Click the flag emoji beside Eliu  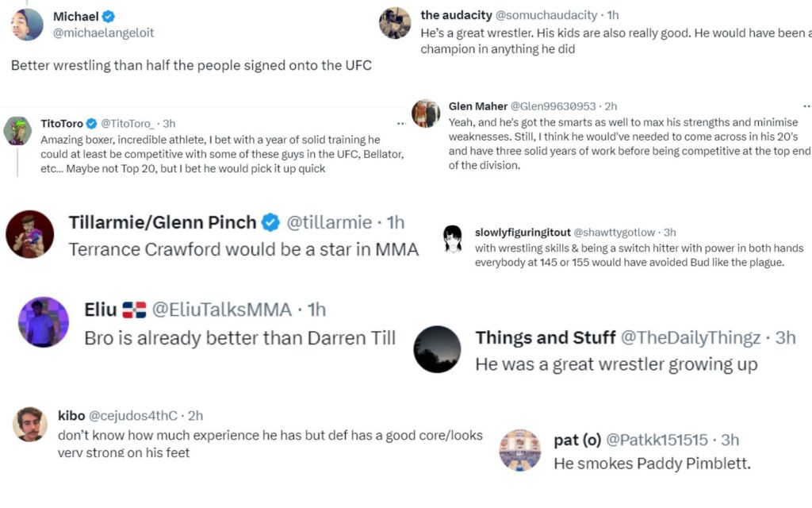(x=134, y=310)
